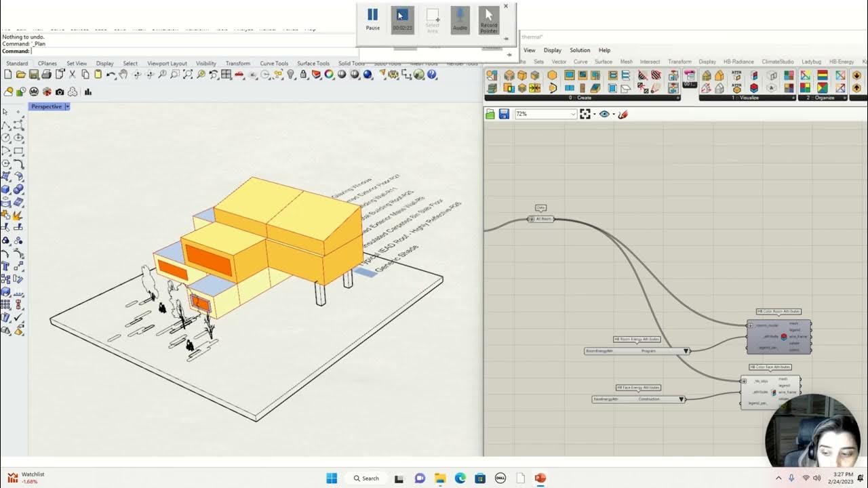
Task: Switch to the Curve Tools tab
Action: pos(274,63)
